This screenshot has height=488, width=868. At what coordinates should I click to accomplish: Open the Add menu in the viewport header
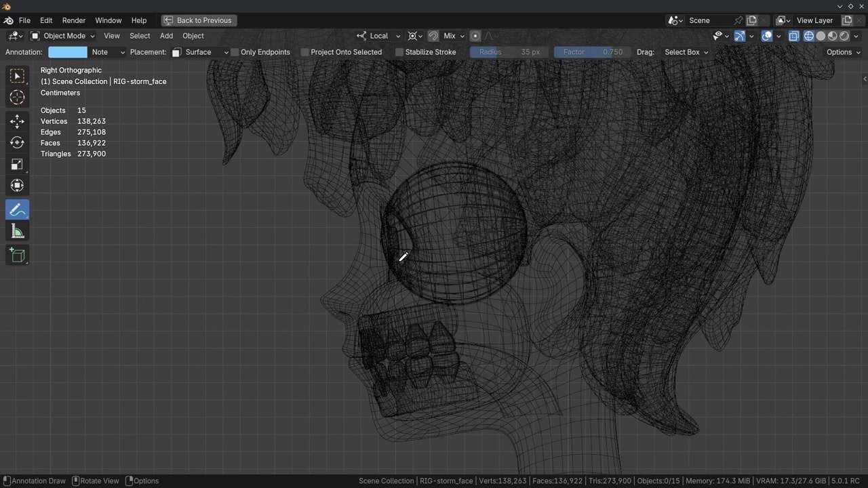tap(166, 36)
